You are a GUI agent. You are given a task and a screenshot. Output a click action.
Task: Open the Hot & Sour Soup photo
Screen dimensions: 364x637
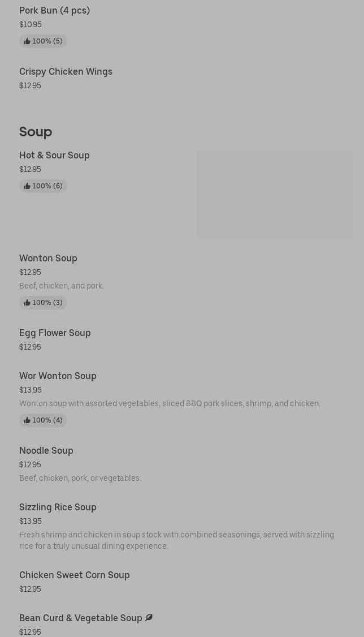point(275,194)
